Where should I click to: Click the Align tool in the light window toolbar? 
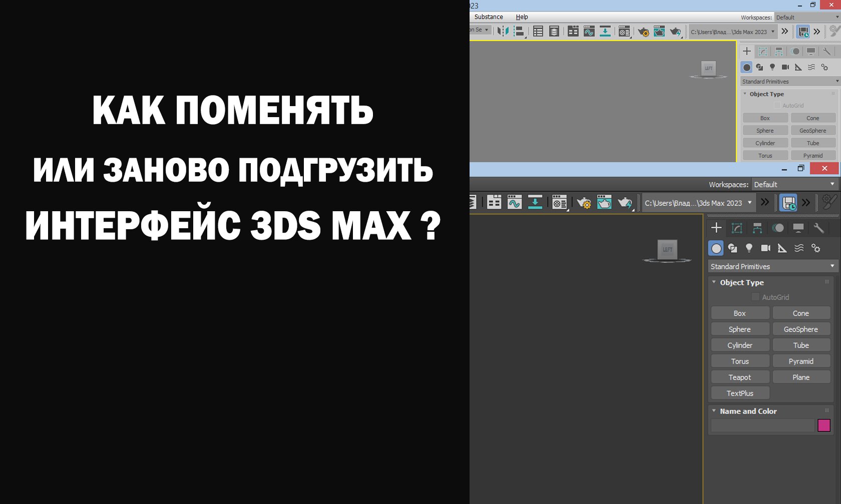tap(520, 32)
